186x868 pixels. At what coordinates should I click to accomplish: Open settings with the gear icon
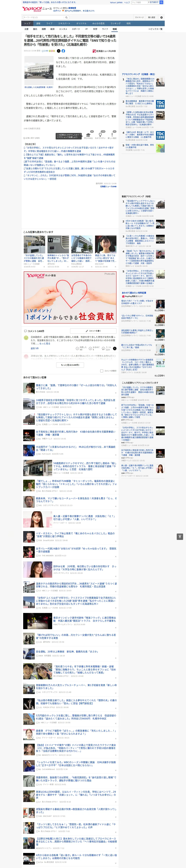(161, 18)
